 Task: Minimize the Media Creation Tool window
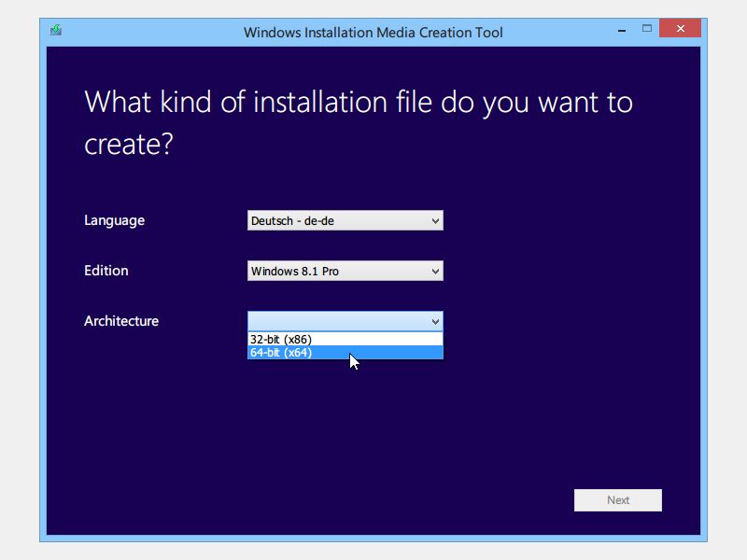click(622, 30)
